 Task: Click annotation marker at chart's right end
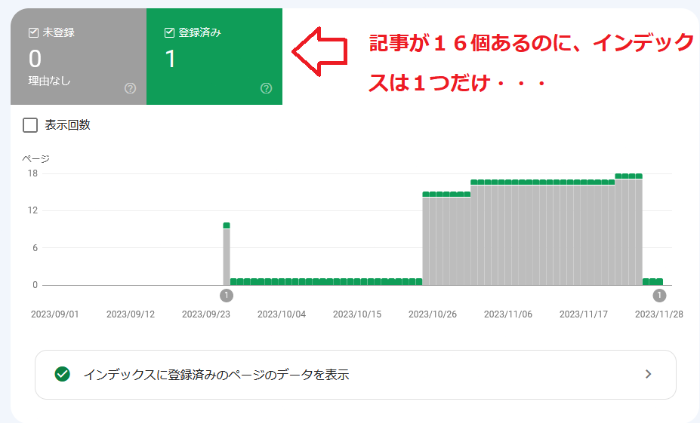click(x=659, y=295)
